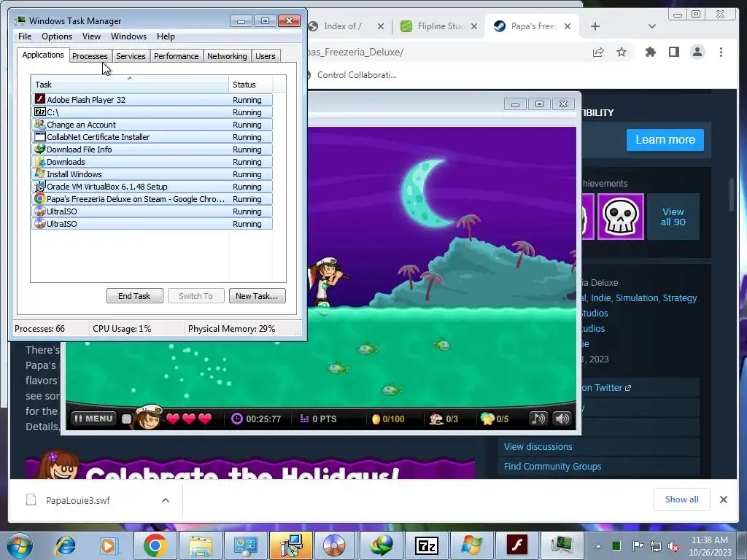Bookmark this page with the star icon
747x560 pixels.
[622, 52]
